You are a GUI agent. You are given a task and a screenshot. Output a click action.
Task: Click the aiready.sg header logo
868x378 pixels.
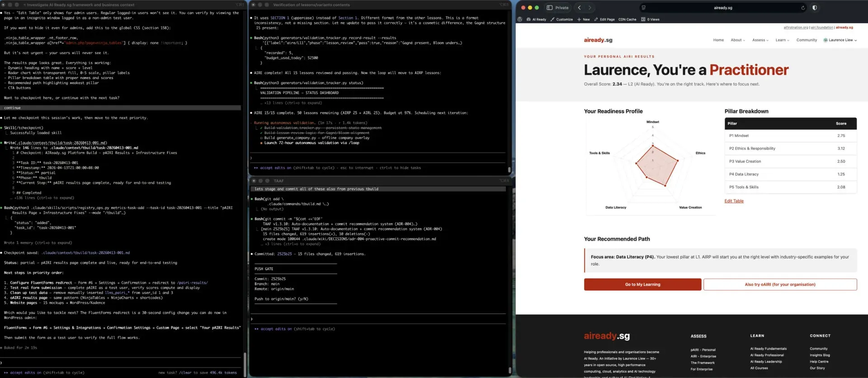598,40
